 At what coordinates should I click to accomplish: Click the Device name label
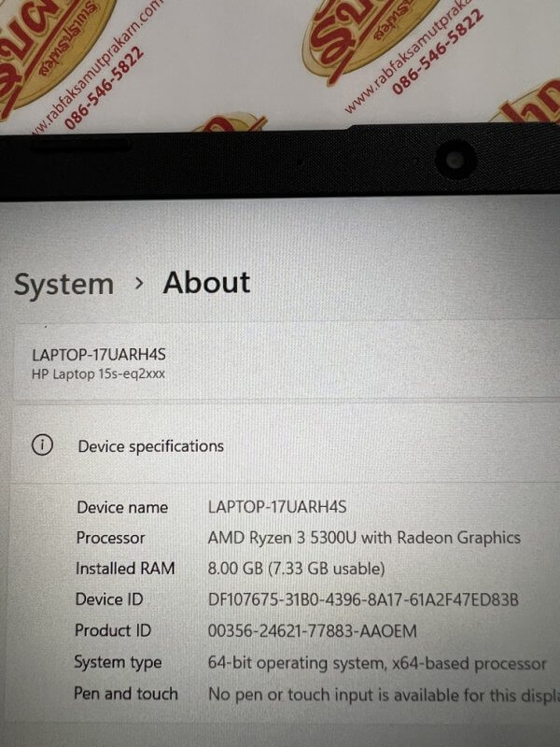coord(122,507)
